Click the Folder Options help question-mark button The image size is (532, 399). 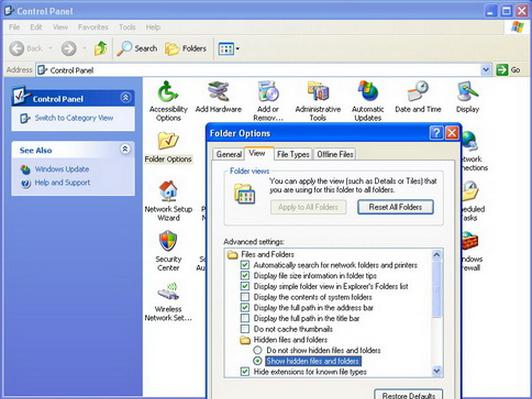(436, 133)
